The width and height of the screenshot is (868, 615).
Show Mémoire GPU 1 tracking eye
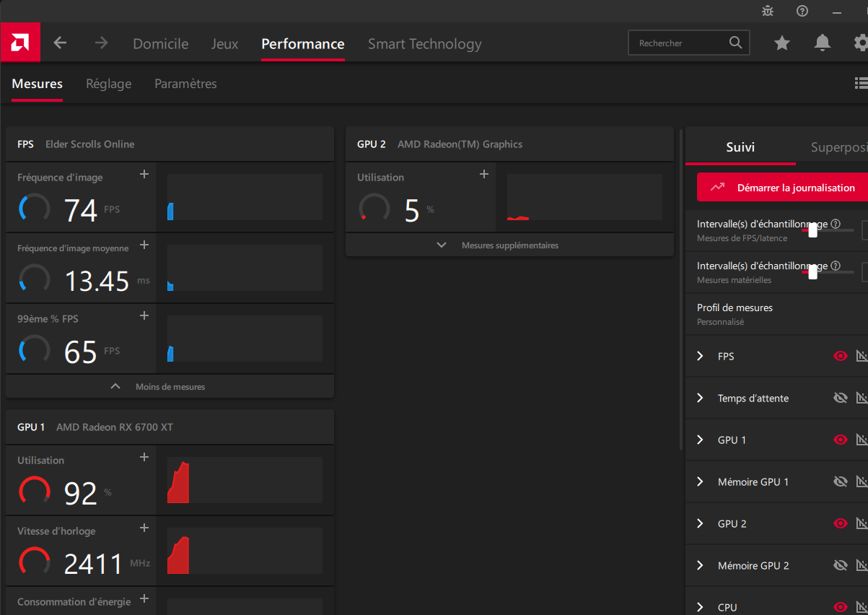tap(840, 481)
